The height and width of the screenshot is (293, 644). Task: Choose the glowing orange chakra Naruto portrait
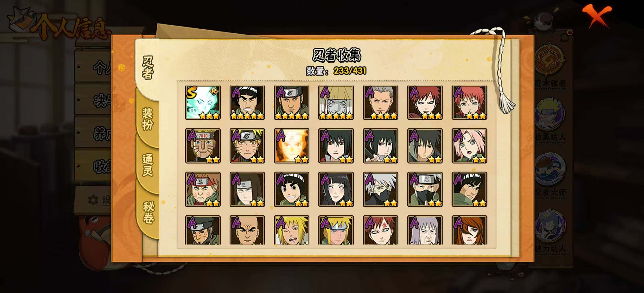[x=292, y=146]
